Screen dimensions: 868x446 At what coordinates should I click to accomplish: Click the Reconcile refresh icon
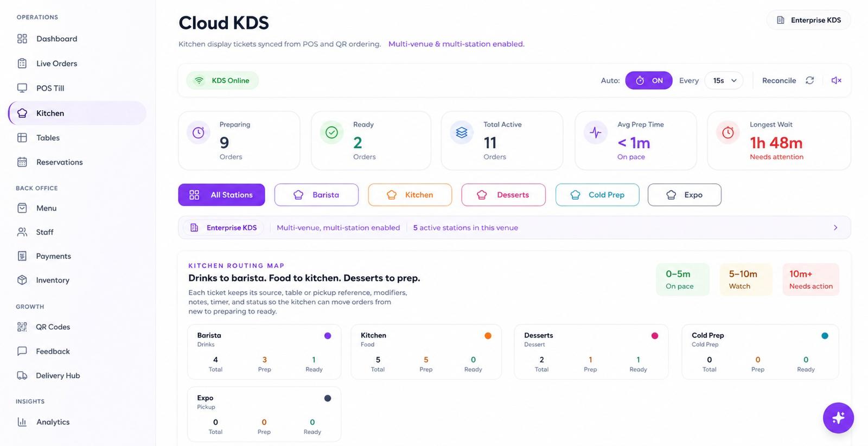809,80
